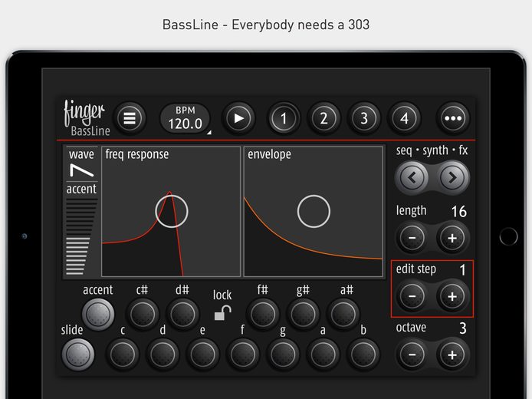Select the a# note button

[343, 315]
